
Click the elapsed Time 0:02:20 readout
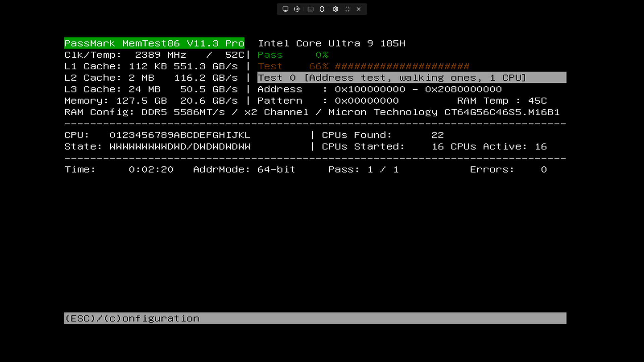(x=151, y=170)
